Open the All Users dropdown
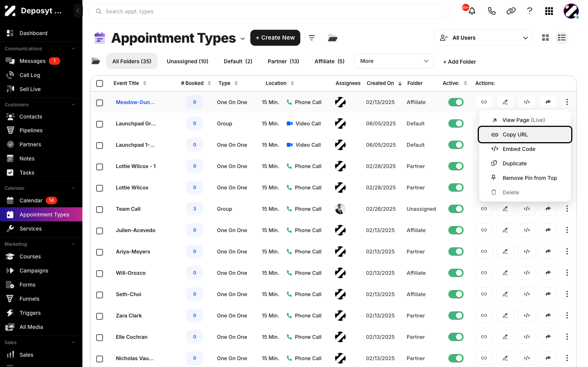This screenshot has height=367, width=588. click(483, 38)
